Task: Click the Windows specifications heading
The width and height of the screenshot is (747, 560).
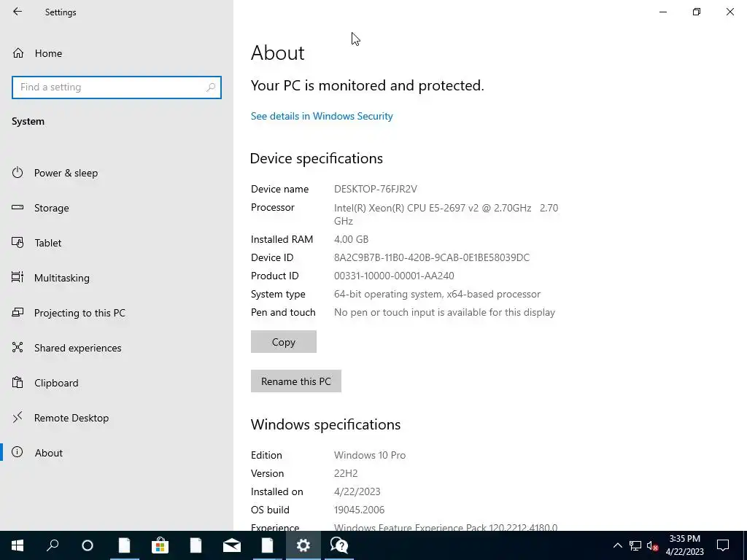Action: coord(326,424)
